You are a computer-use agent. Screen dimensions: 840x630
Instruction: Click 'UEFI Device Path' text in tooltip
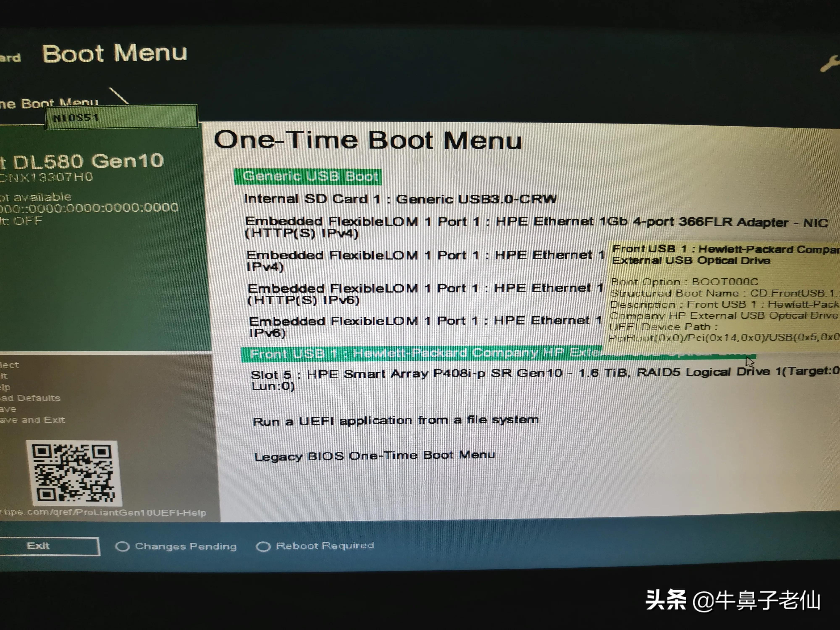[x=663, y=327]
